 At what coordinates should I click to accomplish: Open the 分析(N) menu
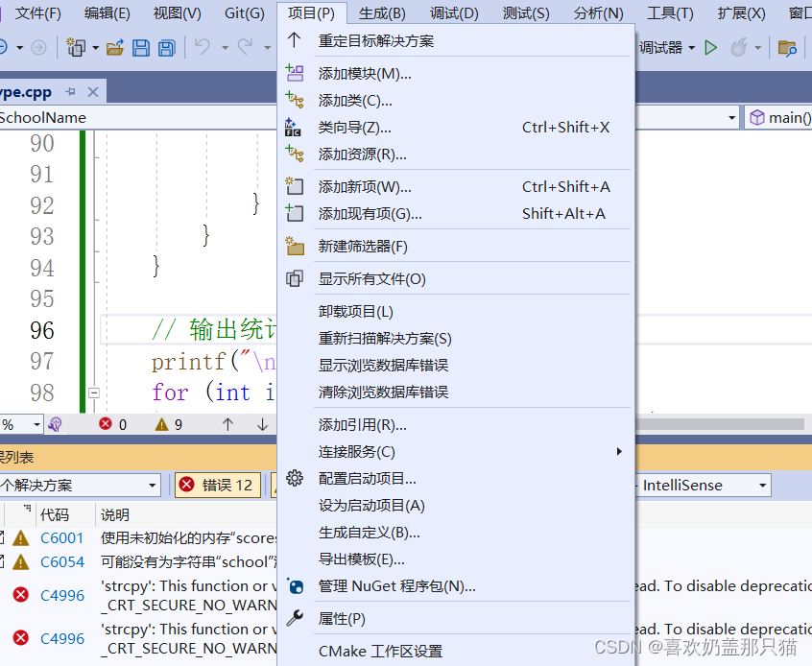coord(599,12)
